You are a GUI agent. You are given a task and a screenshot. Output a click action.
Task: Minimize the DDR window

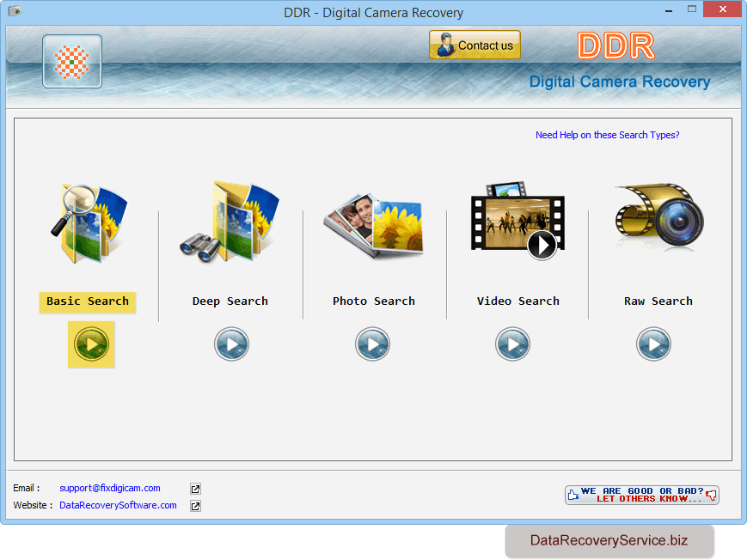pyautogui.click(x=669, y=9)
